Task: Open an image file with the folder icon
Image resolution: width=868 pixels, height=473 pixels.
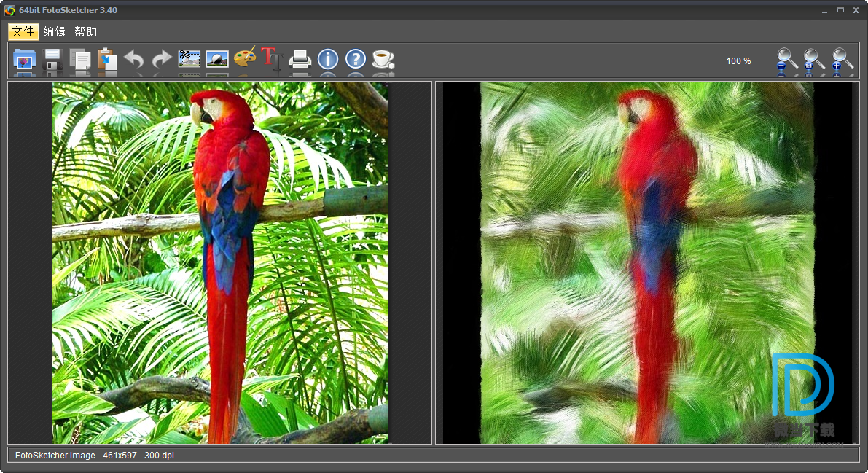Action: click(25, 60)
